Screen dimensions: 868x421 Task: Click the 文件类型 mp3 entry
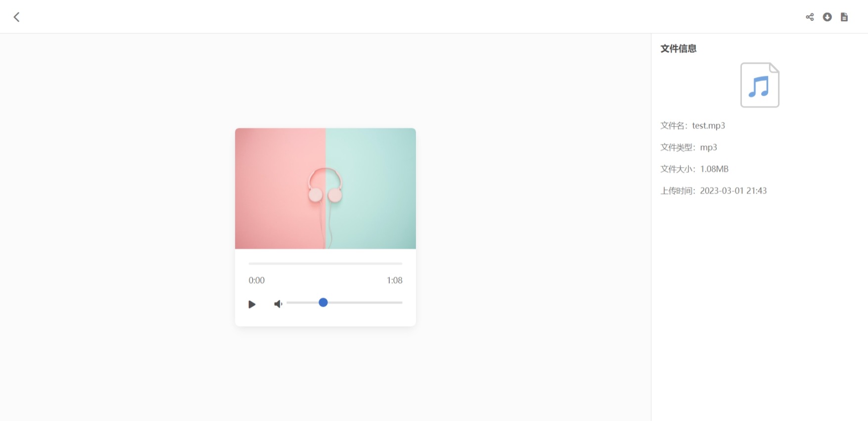[688, 147]
